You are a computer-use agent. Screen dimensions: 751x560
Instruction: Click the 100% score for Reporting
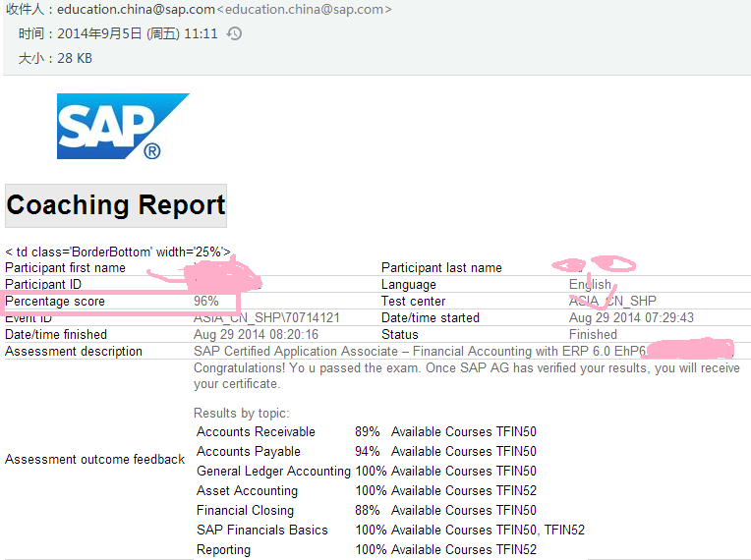coord(371,549)
